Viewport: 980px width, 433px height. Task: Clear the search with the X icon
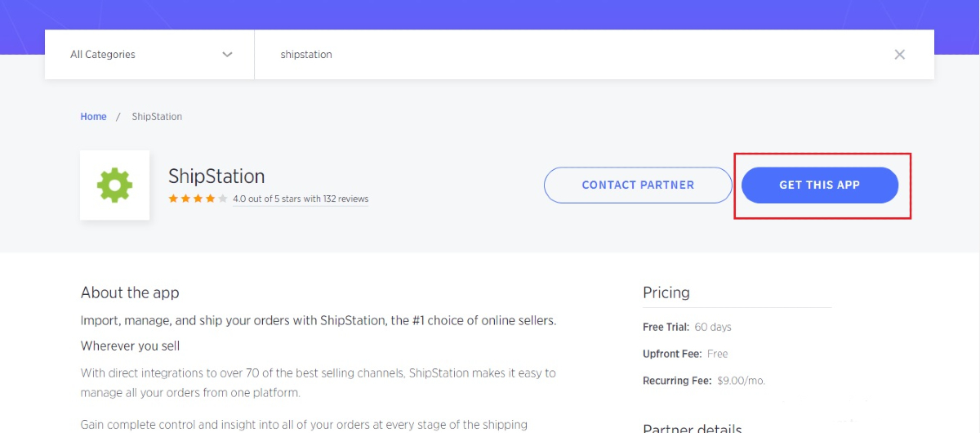[x=899, y=55]
